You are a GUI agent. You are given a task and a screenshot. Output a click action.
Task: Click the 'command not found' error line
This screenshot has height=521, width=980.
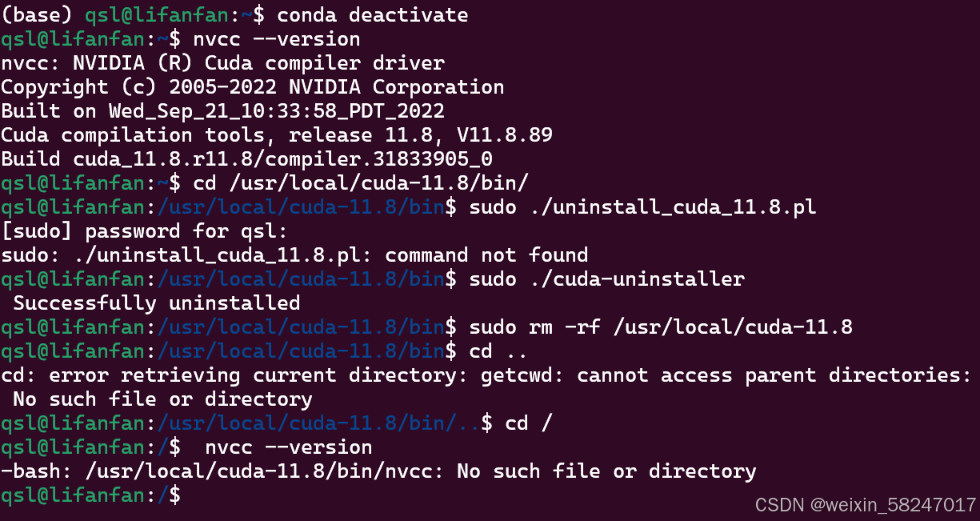click(294, 255)
